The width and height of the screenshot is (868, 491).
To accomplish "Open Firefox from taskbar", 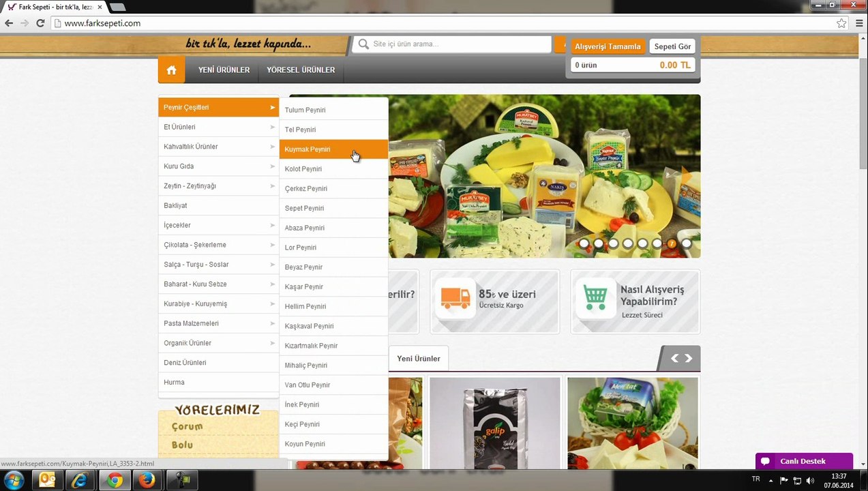I will coord(147,480).
